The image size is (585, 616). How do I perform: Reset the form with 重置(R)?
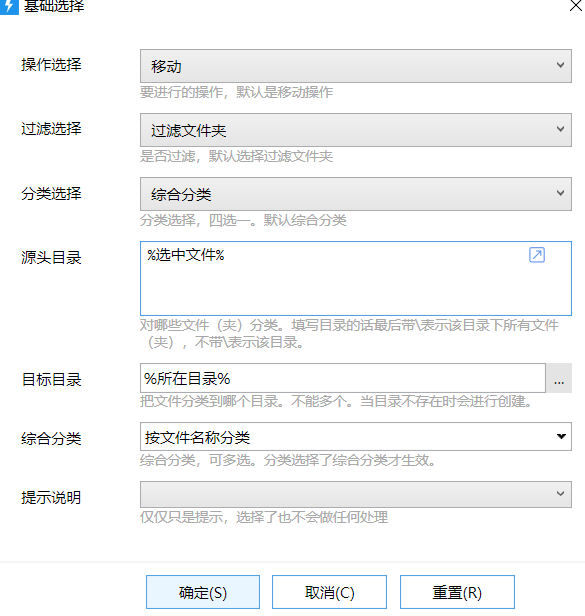(457, 592)
